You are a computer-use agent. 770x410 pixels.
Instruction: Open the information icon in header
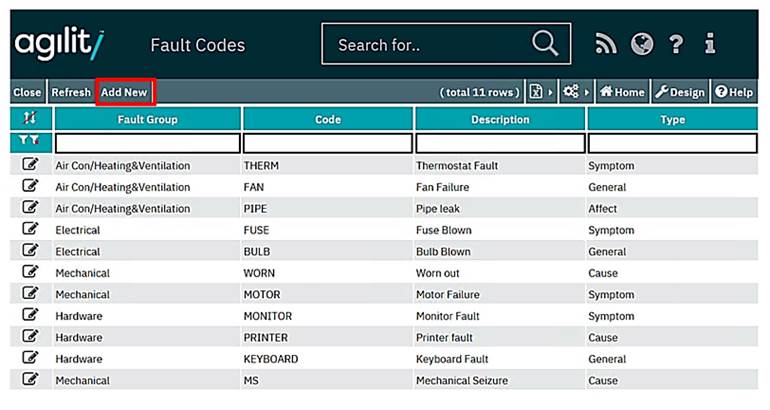point(710,44)
